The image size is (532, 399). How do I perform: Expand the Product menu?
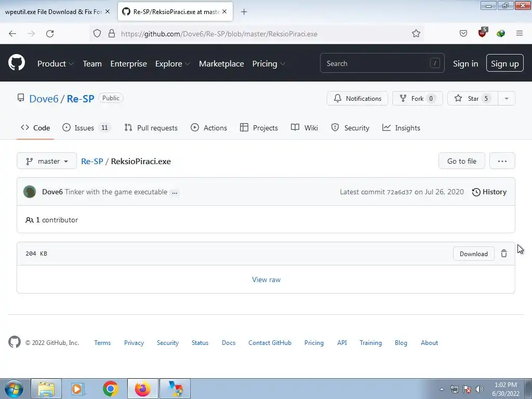coord(56,64)
